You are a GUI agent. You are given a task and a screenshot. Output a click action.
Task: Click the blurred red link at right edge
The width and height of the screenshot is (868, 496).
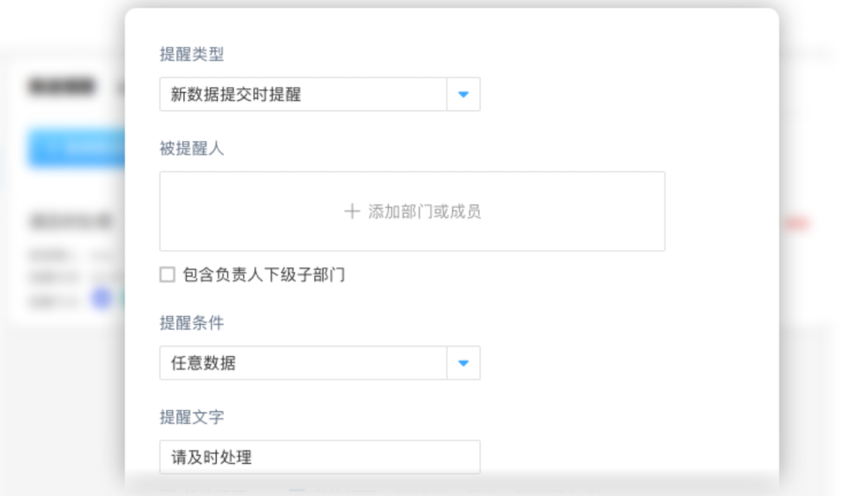pos(796,224)
